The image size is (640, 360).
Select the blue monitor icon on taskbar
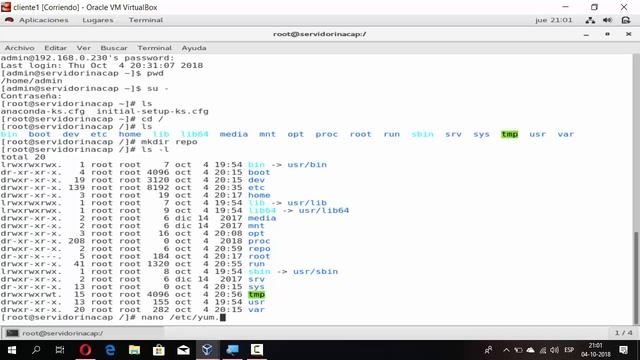(232, 350)
